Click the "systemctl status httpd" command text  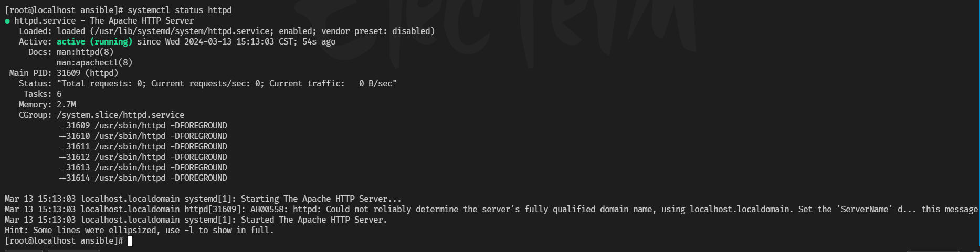[180, 10]
